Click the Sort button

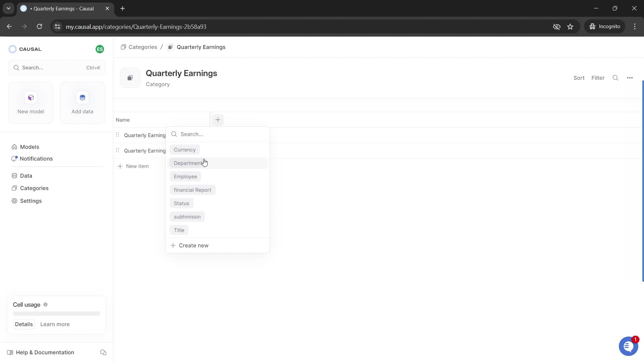(579, 78)
